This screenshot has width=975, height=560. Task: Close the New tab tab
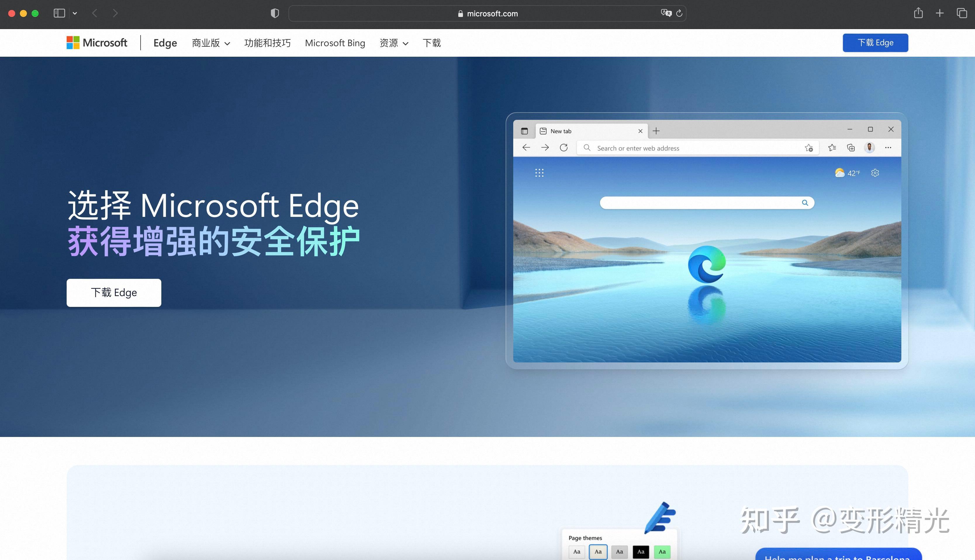coord(640,131)
